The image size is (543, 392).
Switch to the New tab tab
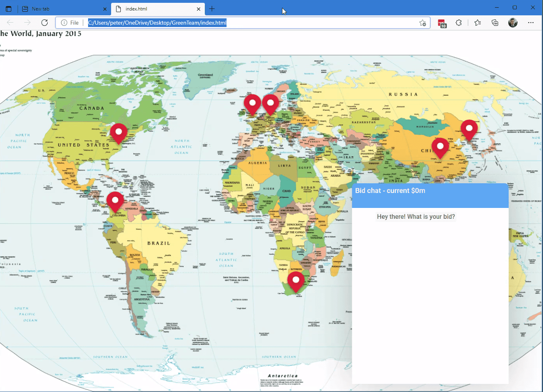coord(65,9)
